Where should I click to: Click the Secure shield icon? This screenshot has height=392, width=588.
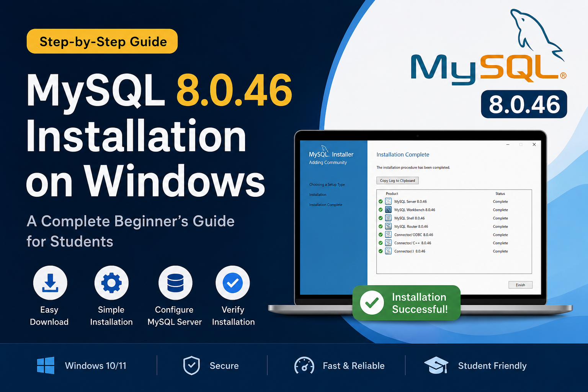[x=191, y=366]
